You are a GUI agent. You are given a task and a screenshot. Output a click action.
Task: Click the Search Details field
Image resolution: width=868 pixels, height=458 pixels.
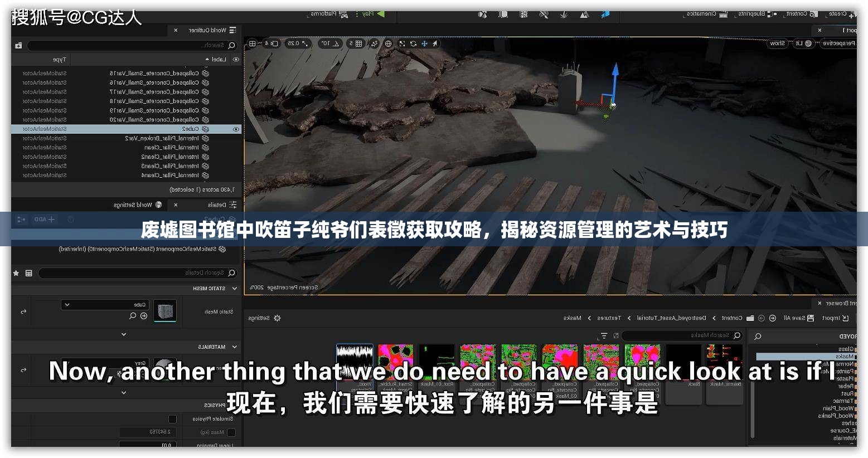[x=137, y=273]
